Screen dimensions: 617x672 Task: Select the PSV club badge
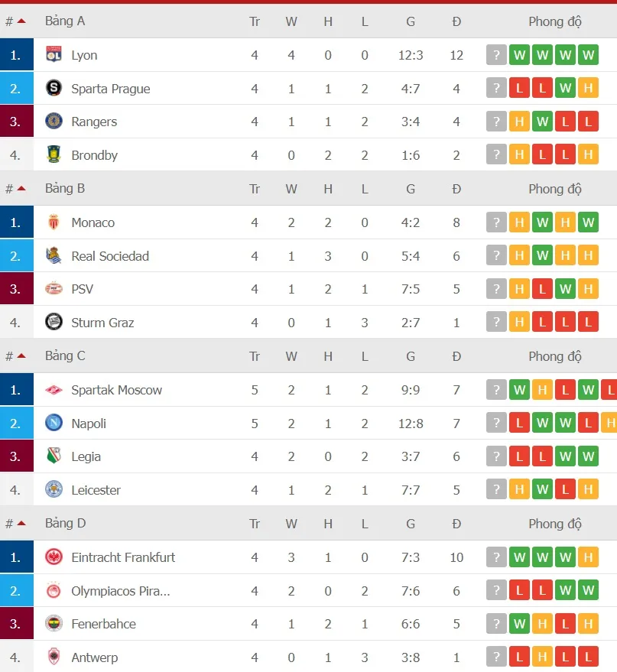click(54, 289)
